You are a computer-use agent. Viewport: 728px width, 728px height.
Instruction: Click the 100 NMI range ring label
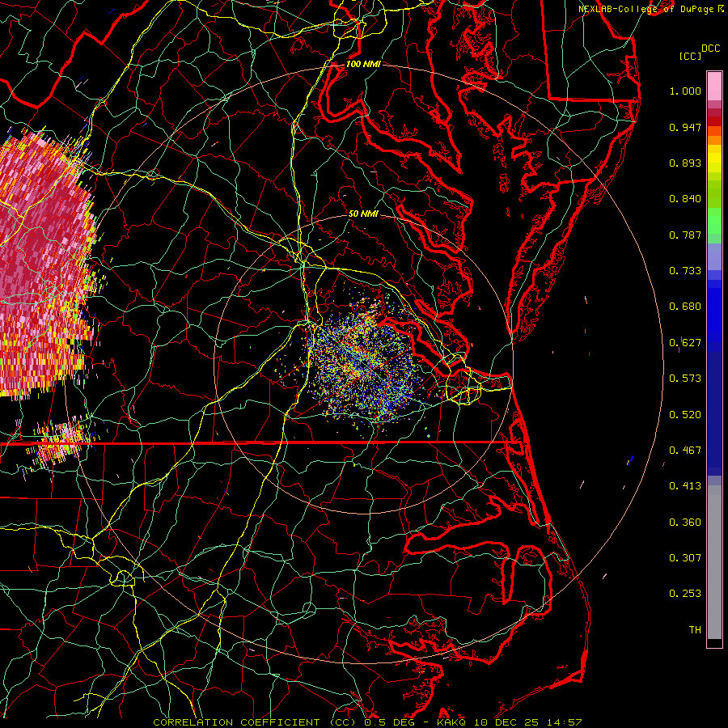(363, 64)
